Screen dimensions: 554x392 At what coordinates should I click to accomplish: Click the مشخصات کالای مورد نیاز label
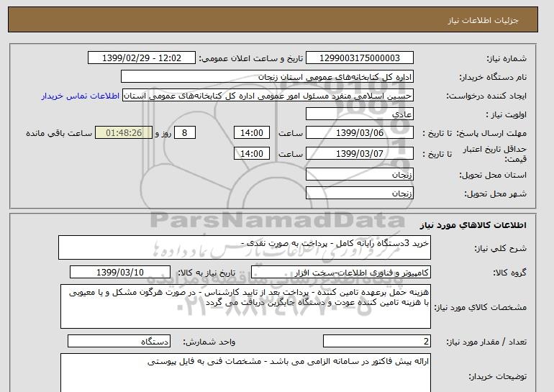click(481, 307)
